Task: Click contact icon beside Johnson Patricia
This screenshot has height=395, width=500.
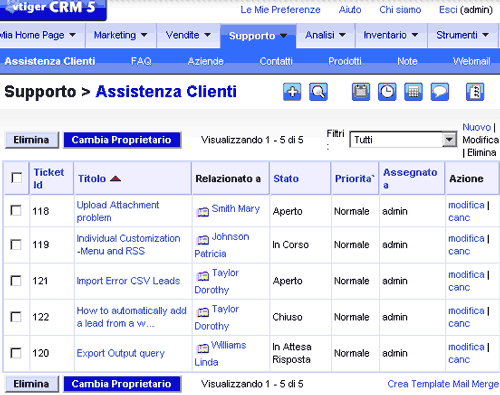Action: pyautogui.click(x=203, y=240)
